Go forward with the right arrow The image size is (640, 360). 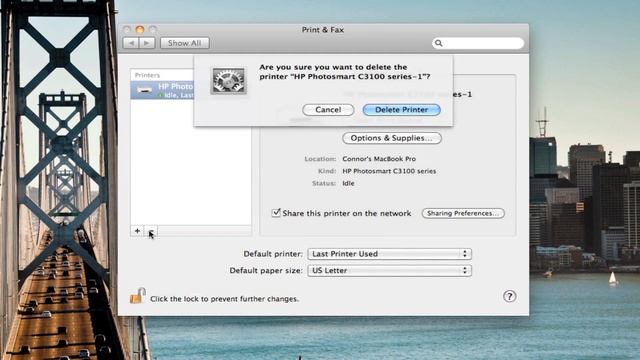coord(147,43)
